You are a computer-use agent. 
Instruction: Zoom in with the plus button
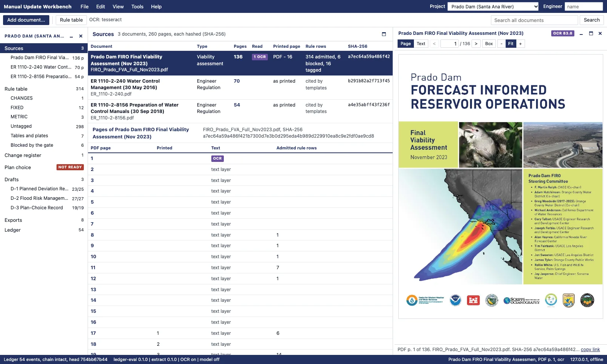(x=521, y=44)
